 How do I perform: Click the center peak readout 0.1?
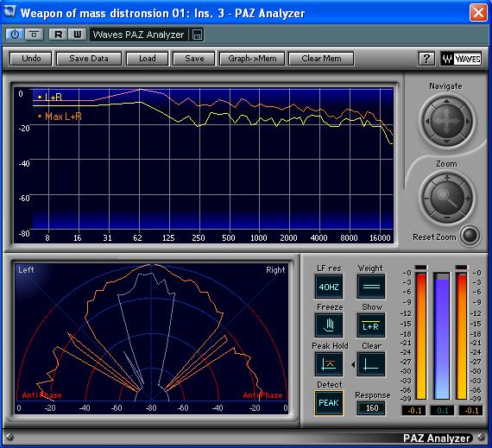pyautogui.click(x=443, y=410)
